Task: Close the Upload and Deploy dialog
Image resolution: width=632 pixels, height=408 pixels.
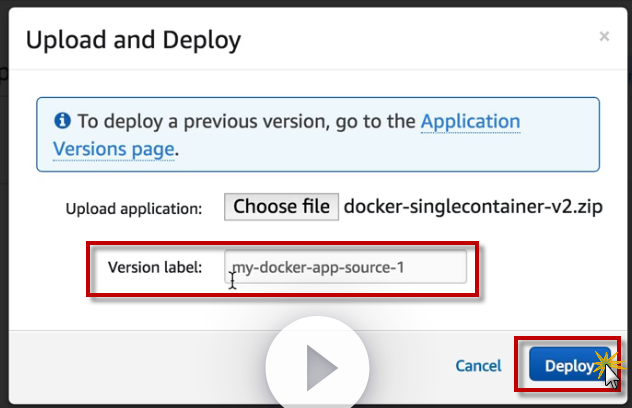Action: coord(603,36)
